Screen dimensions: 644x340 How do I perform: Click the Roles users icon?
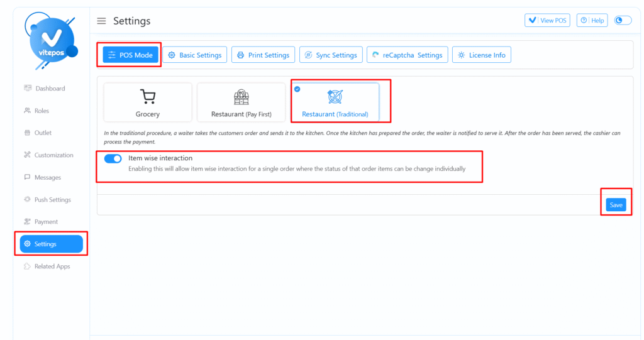click(x=27, y=111)
